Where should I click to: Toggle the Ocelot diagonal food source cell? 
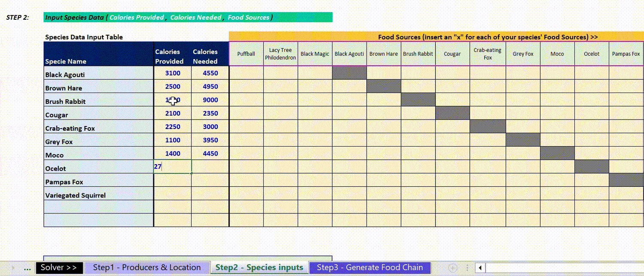point(592,166)
